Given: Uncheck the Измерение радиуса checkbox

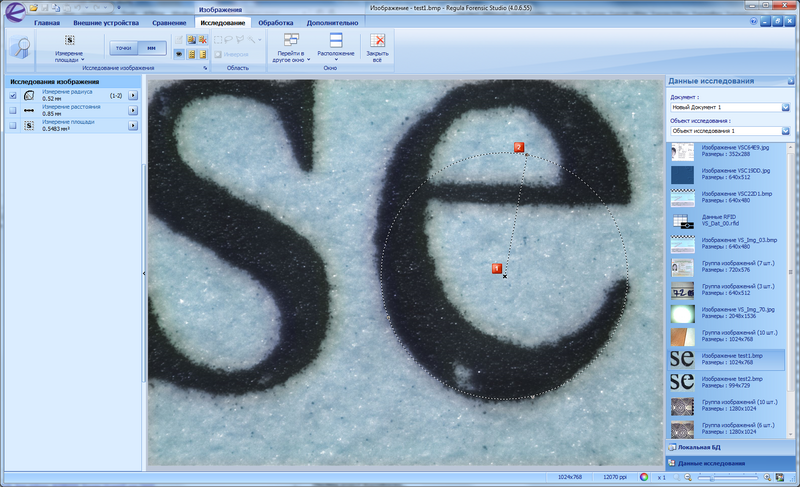Looking at the screenshot, I should pyautogui.click(x=13, y=95).
